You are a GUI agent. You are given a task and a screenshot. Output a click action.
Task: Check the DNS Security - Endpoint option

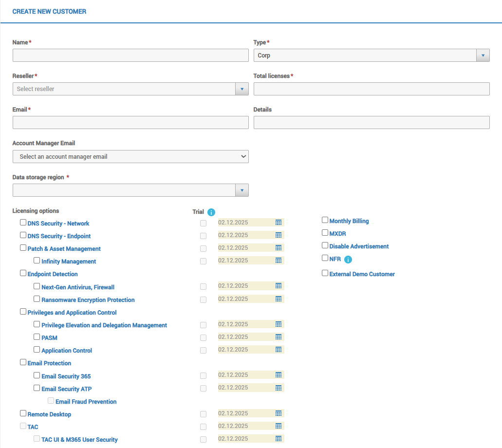[x=23, y=235]
